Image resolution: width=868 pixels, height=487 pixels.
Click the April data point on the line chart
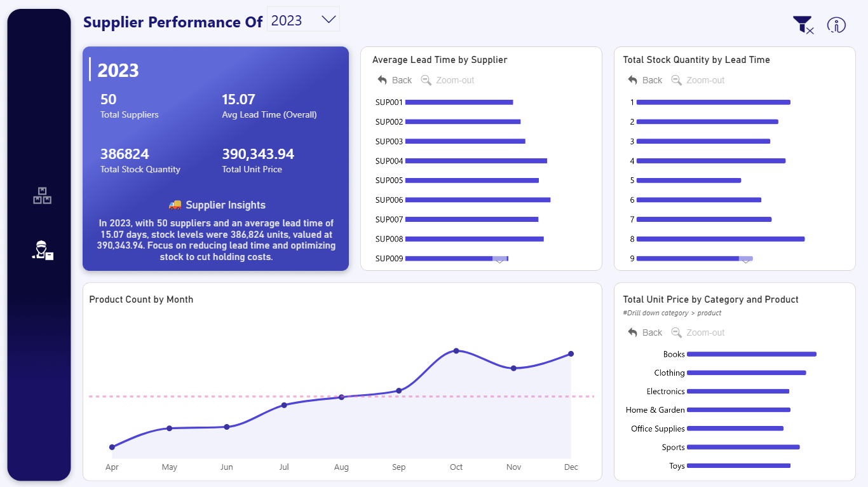112,447
